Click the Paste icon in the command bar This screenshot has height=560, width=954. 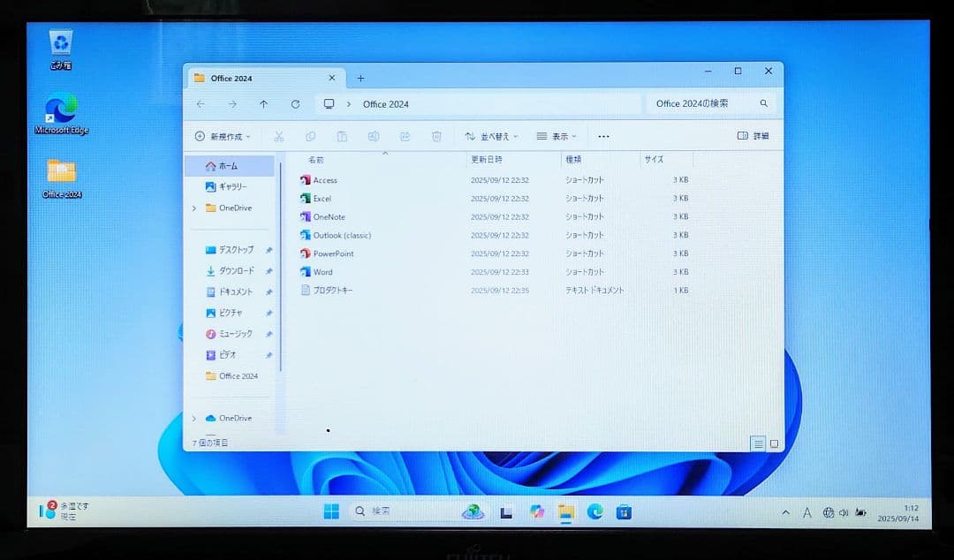342,136
